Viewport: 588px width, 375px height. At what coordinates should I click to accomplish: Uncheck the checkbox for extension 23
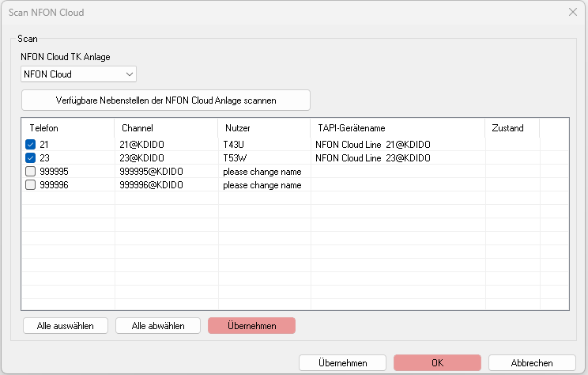31,158
